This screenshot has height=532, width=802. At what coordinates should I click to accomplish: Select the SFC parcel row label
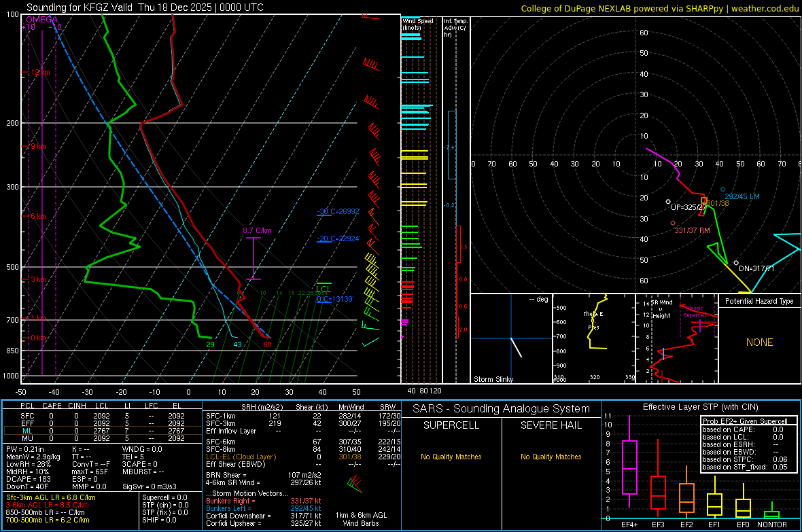pyautogui.click(x=27, y=416)
